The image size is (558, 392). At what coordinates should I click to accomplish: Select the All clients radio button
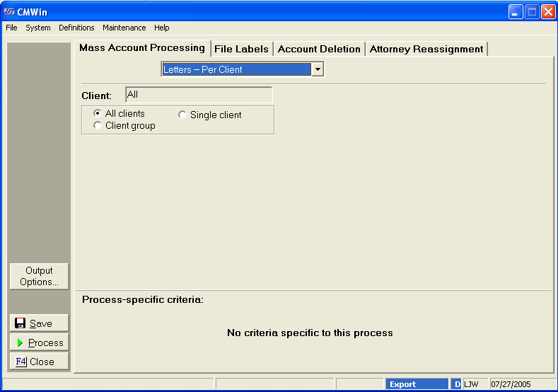[x=98, y=113]
